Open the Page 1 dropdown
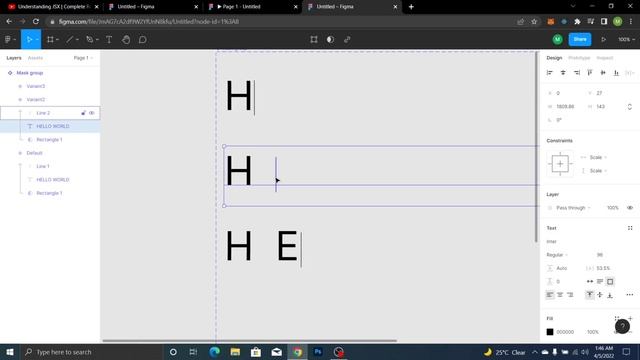Image resolution: width=640 pixels, height=360 pixels. coord(83,58)
